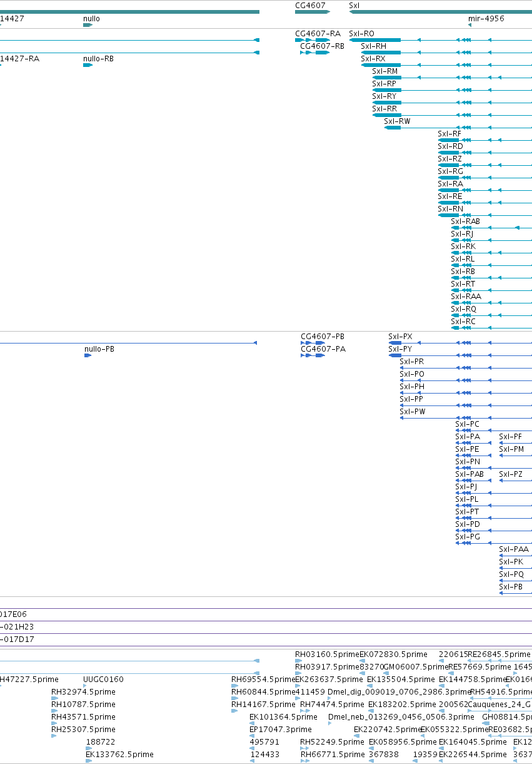Click feature labeled 124433
532x764 pixels.
(264, 755)
